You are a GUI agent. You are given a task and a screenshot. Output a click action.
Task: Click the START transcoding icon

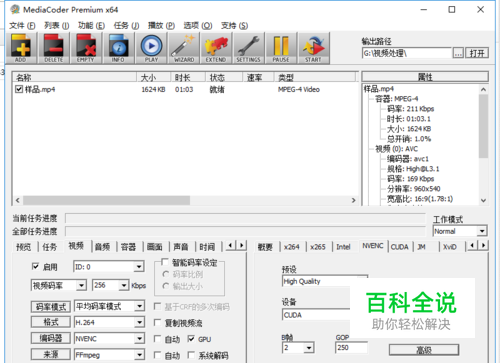click(x=314, y=48)
